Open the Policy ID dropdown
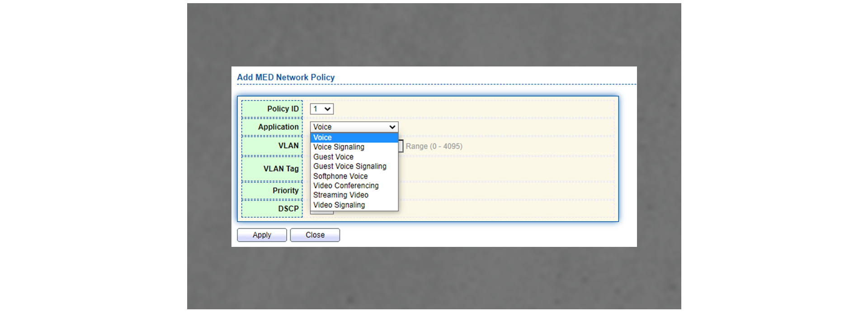This screenshot has height=312, width=868. click(x=321, y=109)
